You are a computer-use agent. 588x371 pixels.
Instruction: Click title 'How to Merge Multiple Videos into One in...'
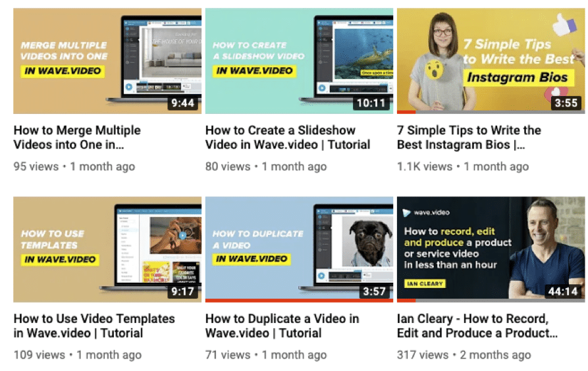(x=77, y=137)
